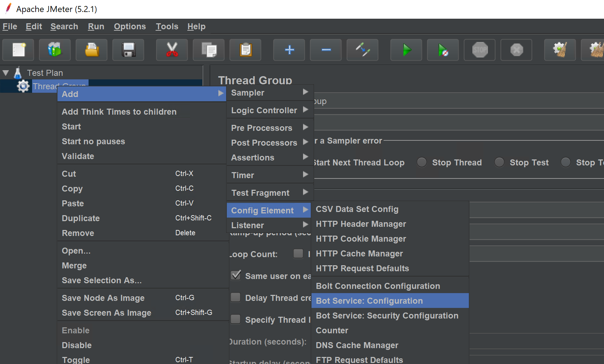
Task: Enable Delay Thread creation checkbox
Action: click(x=236, y=298)
